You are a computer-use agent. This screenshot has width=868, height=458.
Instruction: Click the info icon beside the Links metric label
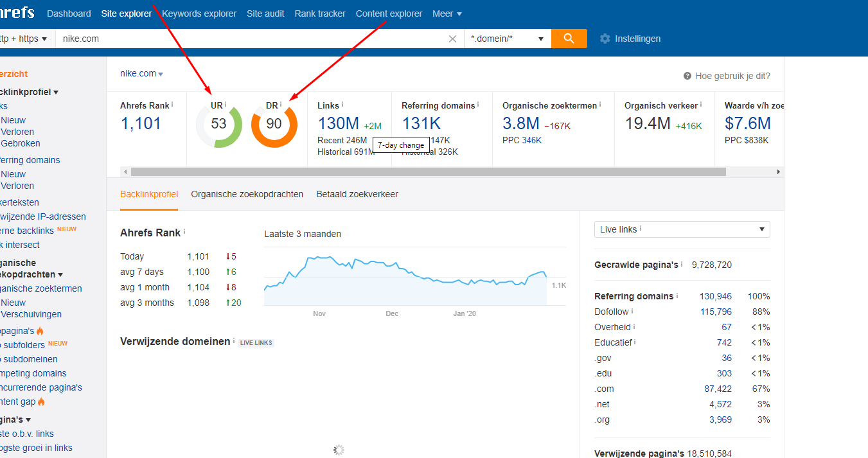pos(342,105)
